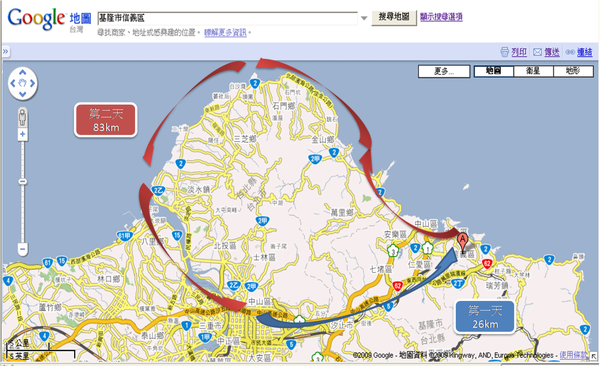Screen dimensions: 600x366
Task: Click the 石門鄉 place label
Action: (x=284, y=106)
